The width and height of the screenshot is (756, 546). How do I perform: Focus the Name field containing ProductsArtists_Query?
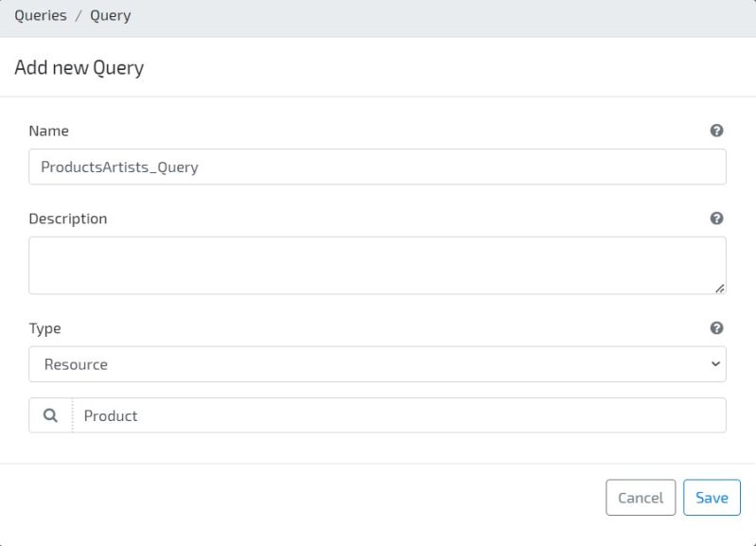click(x=377, y=167)
